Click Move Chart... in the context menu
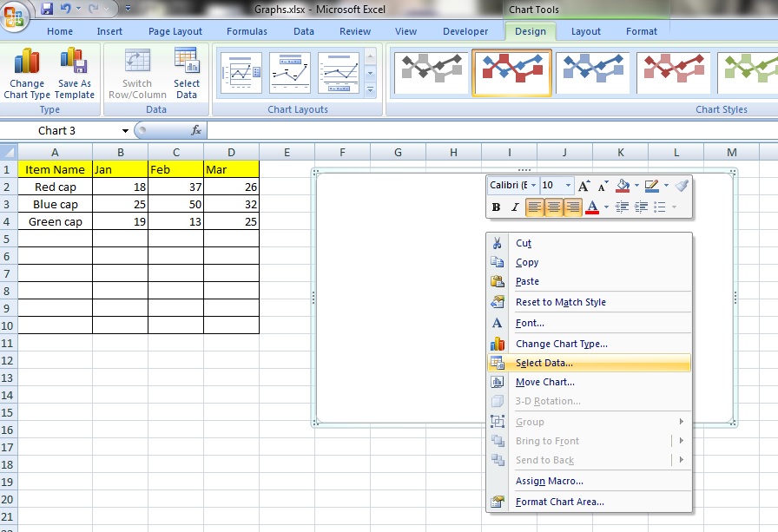The width and height of the screenshot is (778, 532). pos(544,382)
